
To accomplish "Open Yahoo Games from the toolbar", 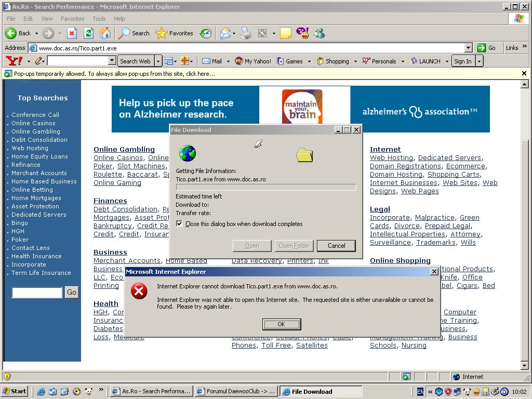I will pyautogui.click(x=290, y=61).
